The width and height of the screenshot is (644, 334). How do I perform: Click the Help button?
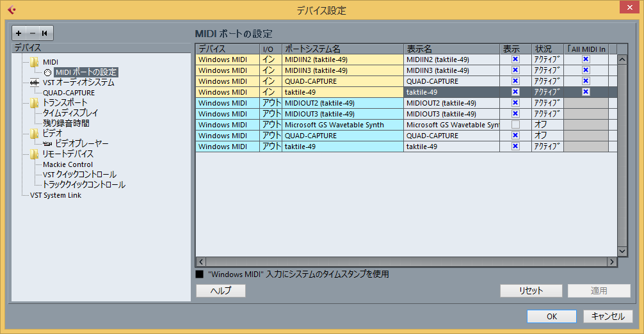(221, 290)
